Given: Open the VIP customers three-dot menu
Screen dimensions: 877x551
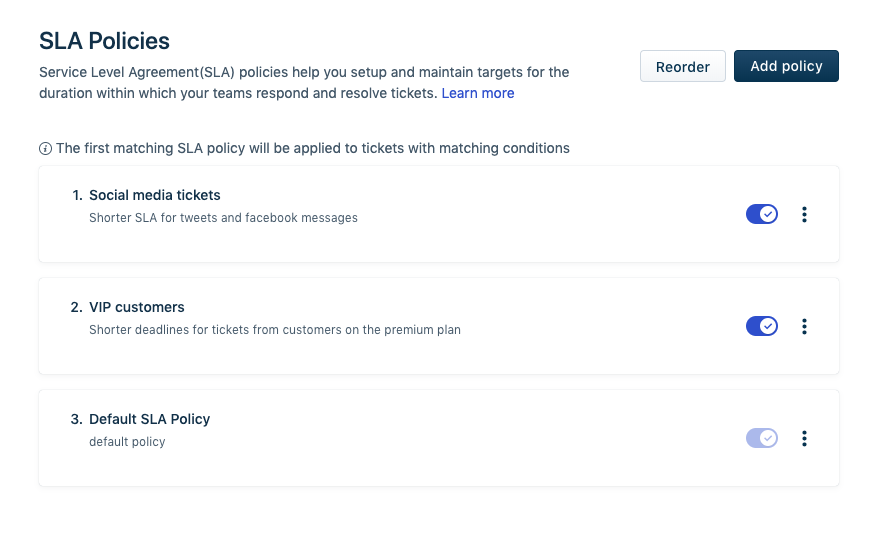Looking at the screenshot, I should pyautogui.click(x=804, y=327).
